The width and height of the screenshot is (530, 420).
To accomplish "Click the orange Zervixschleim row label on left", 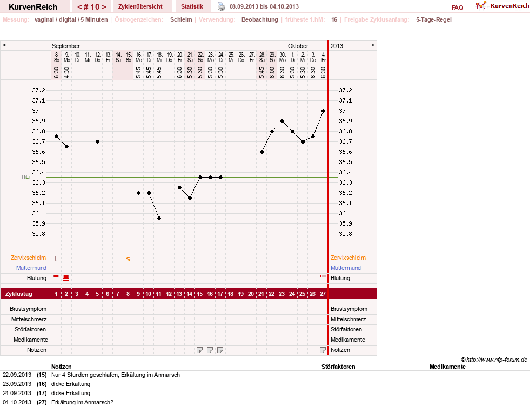I will 29,258.
